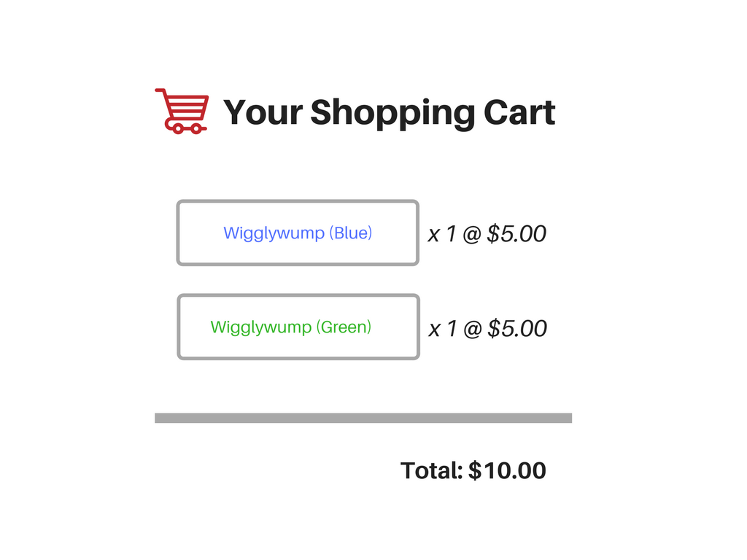Viewport: 747px width, 560px height.
Task: Click the "(Blue)" text in the first item
Action: pyautogui.click(x=351, y=233)
